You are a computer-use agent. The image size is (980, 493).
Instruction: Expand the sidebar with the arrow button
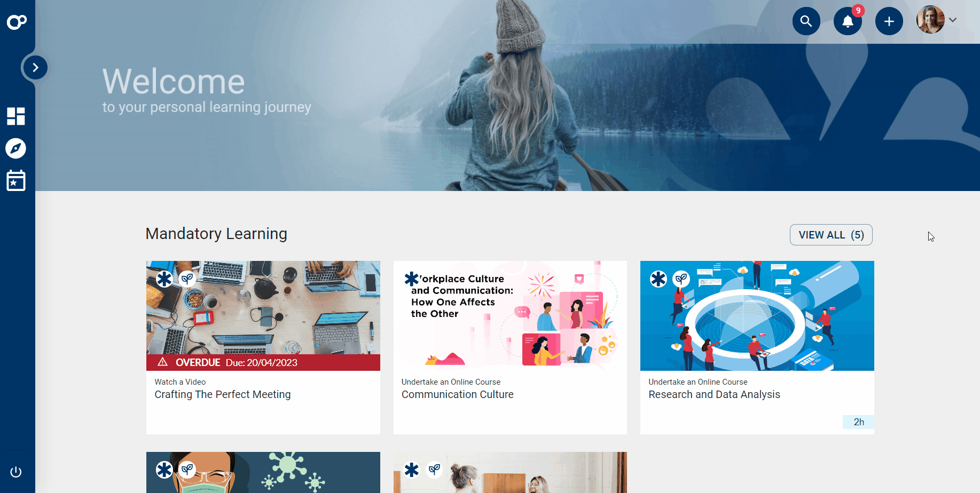click(35, 68)
